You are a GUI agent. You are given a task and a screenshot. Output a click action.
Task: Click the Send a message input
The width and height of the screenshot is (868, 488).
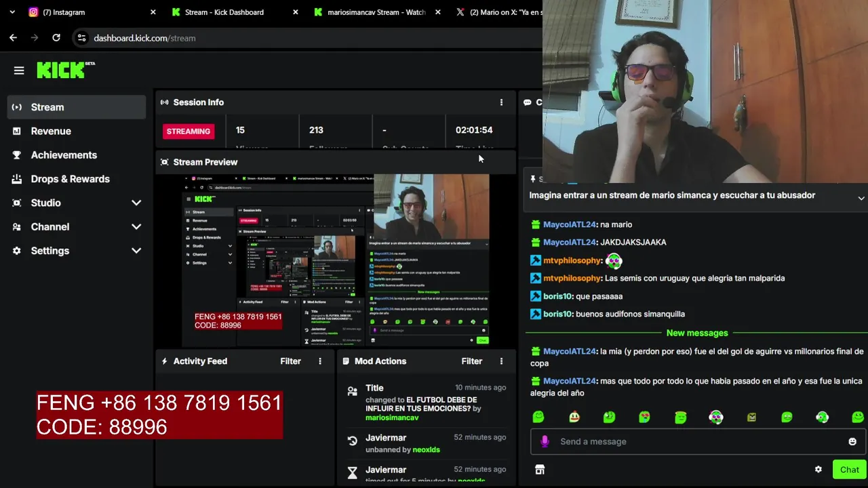[x=698, y=441]
